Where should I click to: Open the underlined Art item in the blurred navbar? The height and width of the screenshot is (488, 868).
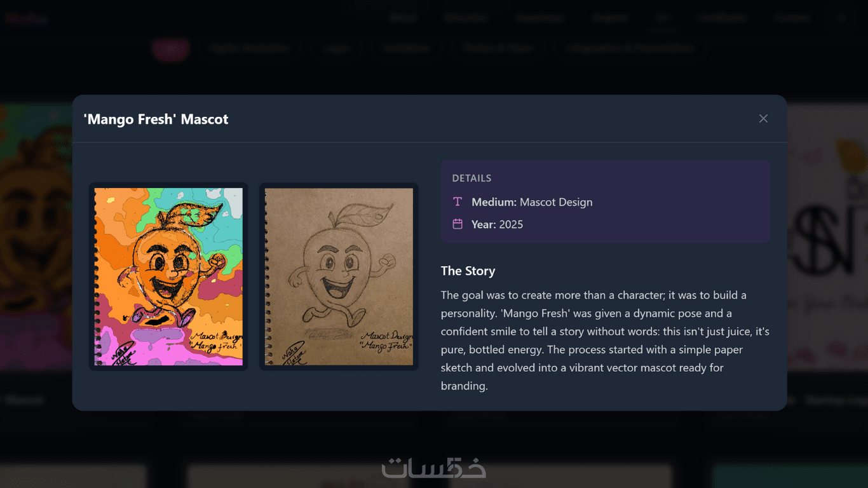662,18
